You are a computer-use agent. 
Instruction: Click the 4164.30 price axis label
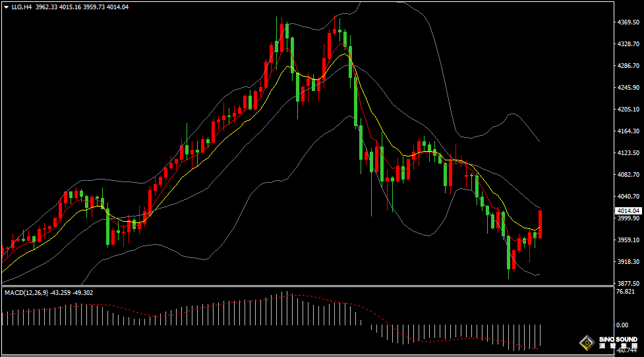(628, 131)
